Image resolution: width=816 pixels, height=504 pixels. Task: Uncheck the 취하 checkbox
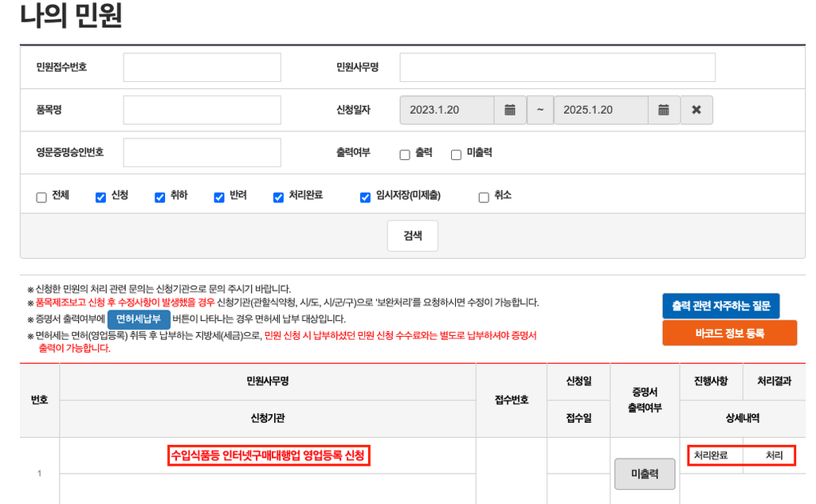159,197
